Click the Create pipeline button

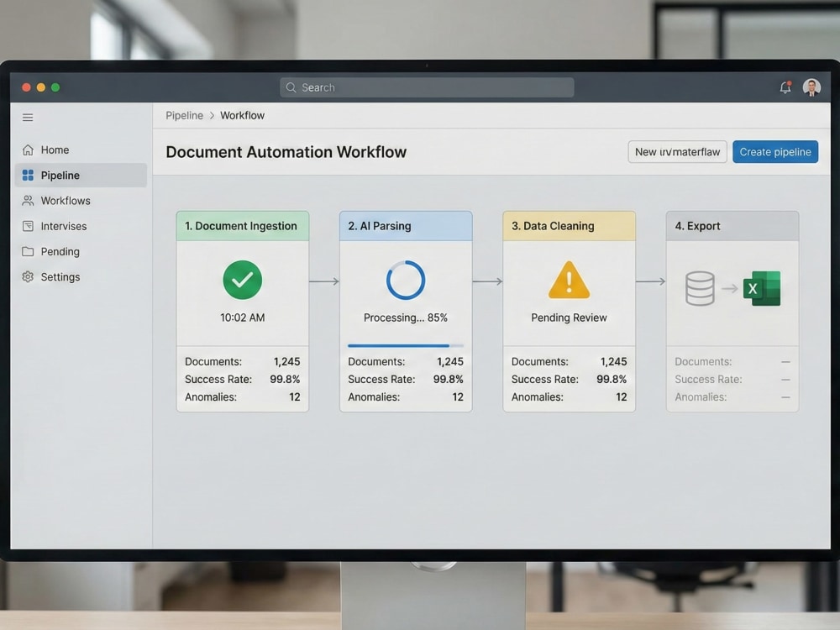775,152
